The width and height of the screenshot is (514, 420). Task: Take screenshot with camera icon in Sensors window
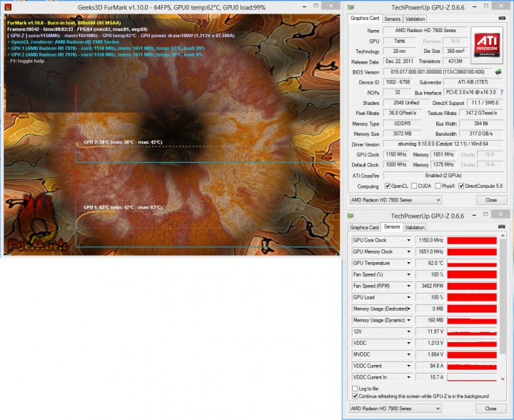pos(501,226)
